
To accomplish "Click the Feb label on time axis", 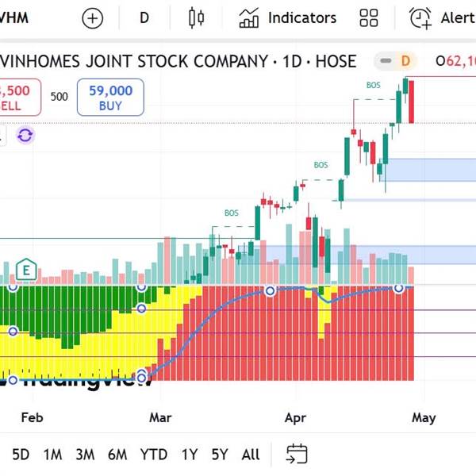I will 33,418.
